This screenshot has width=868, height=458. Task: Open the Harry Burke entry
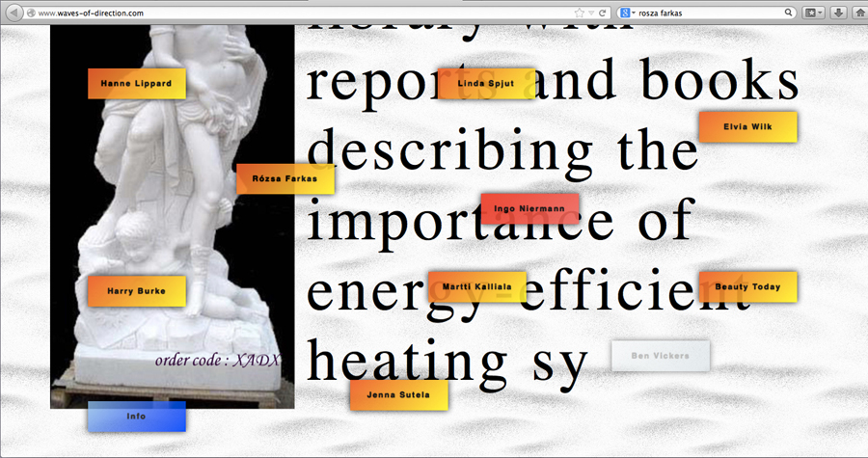(136, 291)
